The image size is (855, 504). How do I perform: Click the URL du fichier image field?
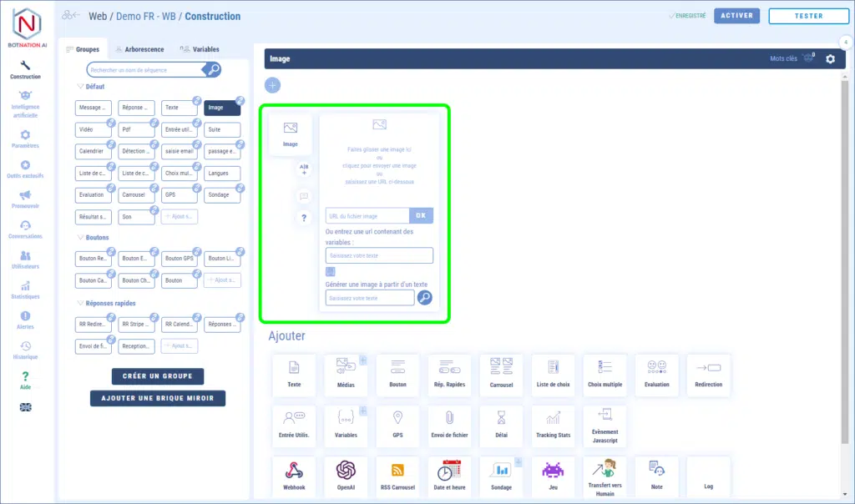click(367, 216)
